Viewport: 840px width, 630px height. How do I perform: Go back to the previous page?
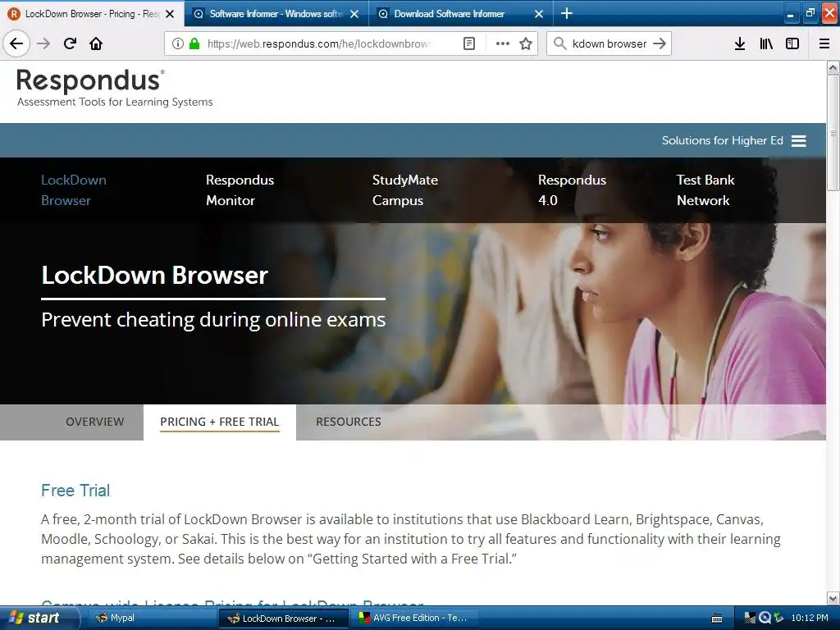pos(16,43)
